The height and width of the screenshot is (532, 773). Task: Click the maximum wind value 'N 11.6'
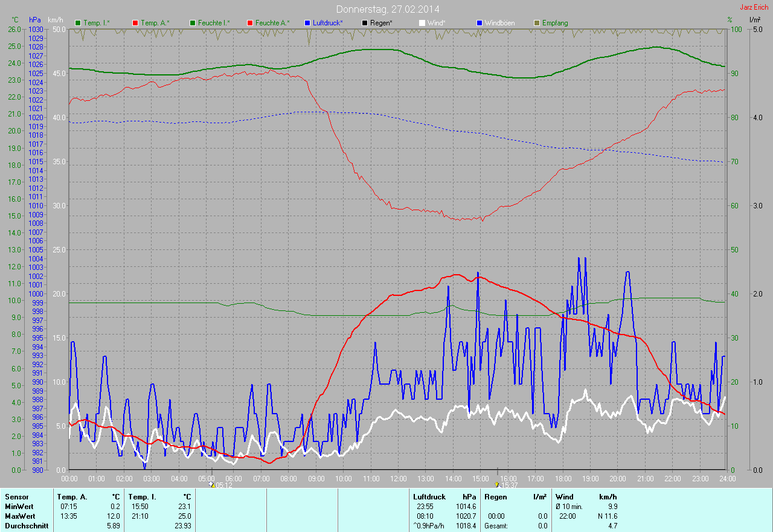coord(607,516)
